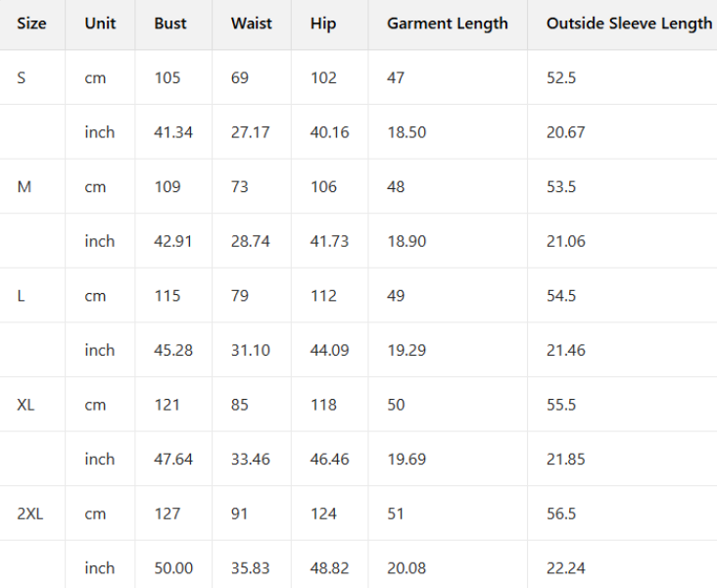717x588 pixels.
Task: Click the M size row label
Action: (x=24, y=186)
